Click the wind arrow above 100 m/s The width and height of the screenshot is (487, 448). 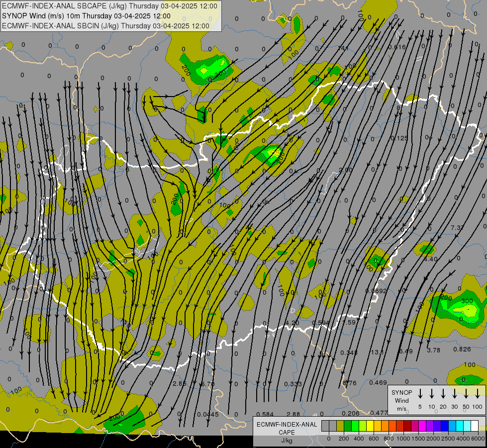(478, 394)
